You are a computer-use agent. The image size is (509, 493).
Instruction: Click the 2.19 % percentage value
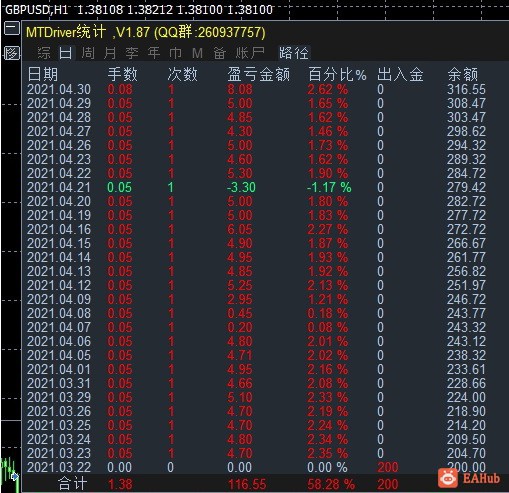click(x=328, y=412)
